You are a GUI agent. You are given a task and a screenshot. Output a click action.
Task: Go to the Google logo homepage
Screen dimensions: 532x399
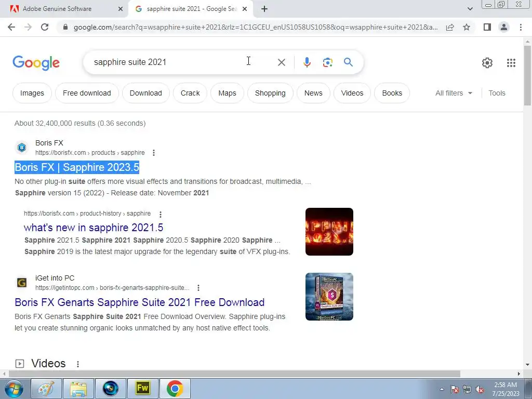pos(36,63)
